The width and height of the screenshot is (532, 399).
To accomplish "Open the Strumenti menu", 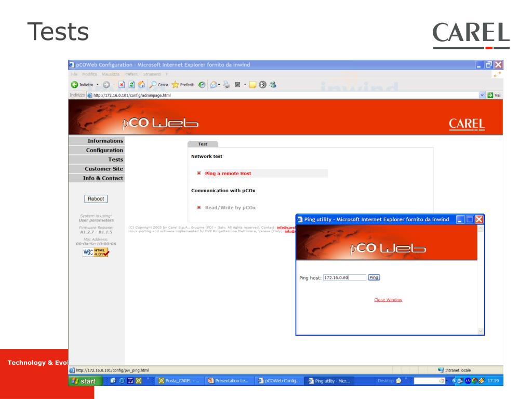I will point(152,74).
